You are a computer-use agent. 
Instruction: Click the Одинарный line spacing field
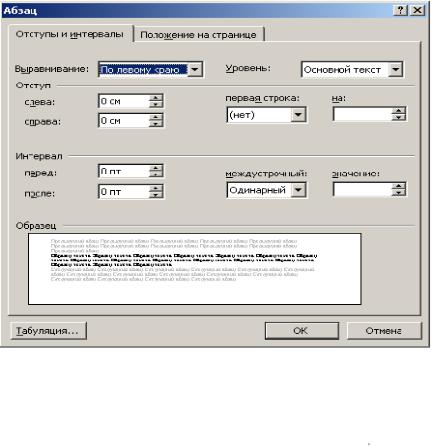pos(266,190)
